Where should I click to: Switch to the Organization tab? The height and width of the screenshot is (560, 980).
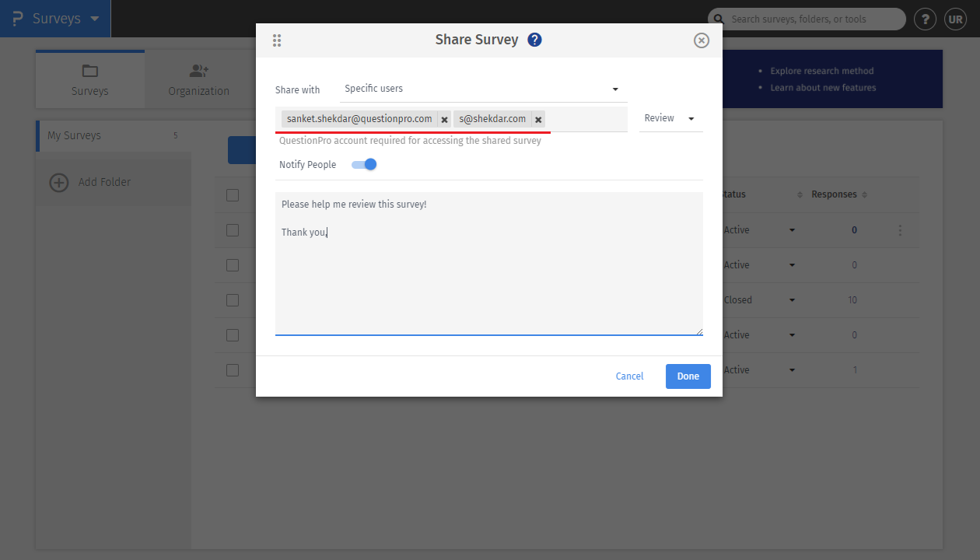(x=199, y=80)
